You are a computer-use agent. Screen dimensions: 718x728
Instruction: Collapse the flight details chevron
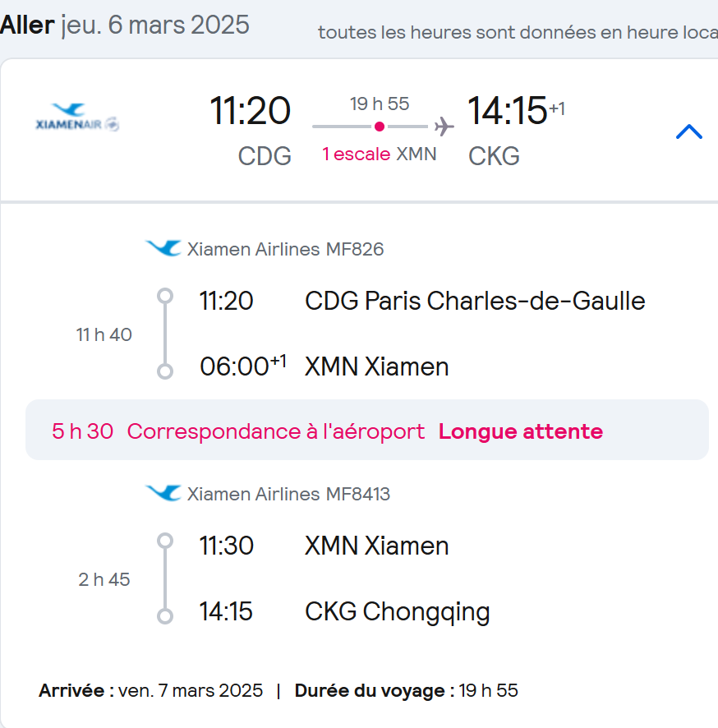point(688,131)
